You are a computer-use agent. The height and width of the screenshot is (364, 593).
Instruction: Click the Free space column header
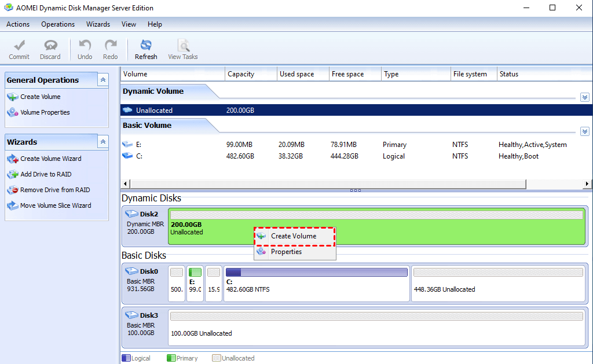[x=356, y=74]
